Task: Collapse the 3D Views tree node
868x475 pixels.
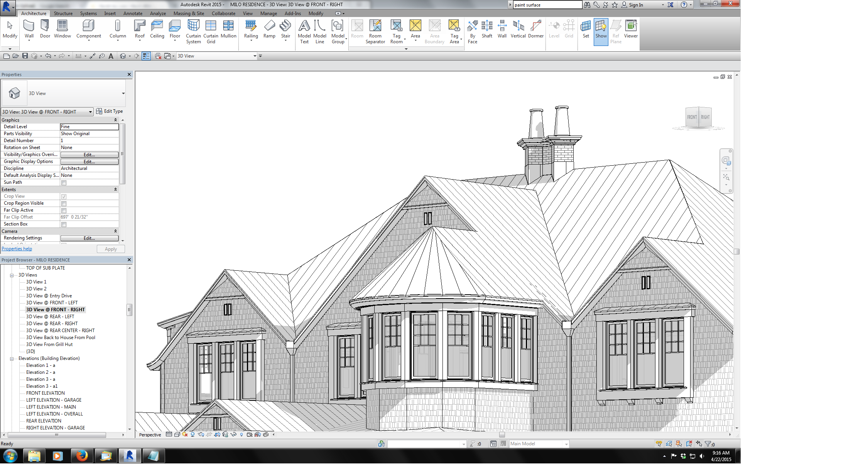Action: point(12,275)
